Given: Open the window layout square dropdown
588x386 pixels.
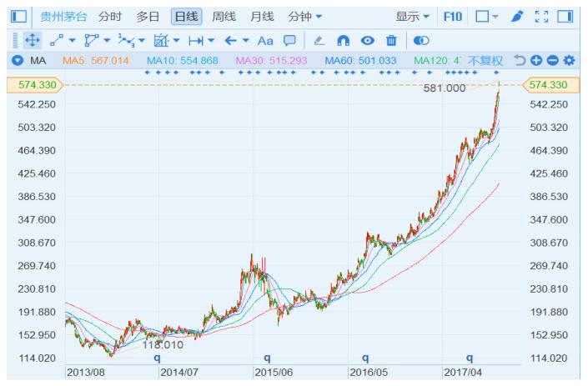Looking at the screenshot, I should pyautogui.click(x=487, y=17).
